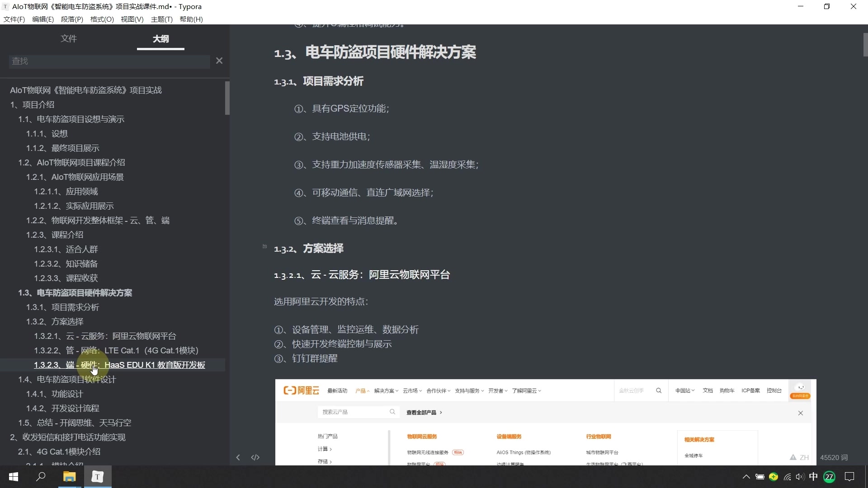The height and width of the screenshot is (488, 868).
Task: Open green 27 tray badge icon
Action: pos(830,477)
